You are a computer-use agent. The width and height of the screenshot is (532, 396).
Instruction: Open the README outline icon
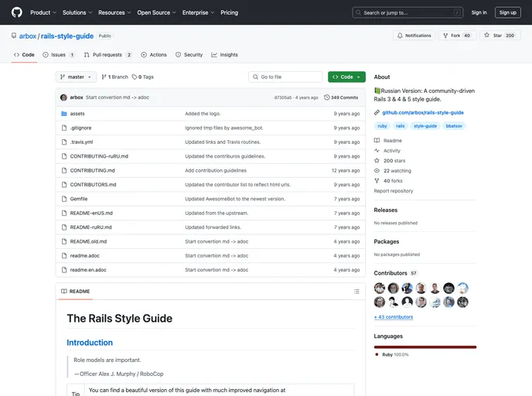(356, 291)
